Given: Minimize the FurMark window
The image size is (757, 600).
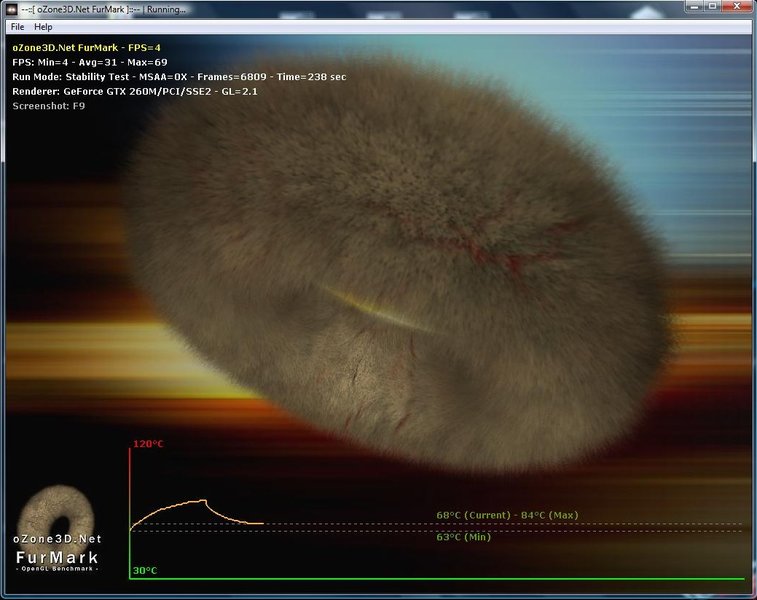Looking at the screenshot, I should point(694,6).
